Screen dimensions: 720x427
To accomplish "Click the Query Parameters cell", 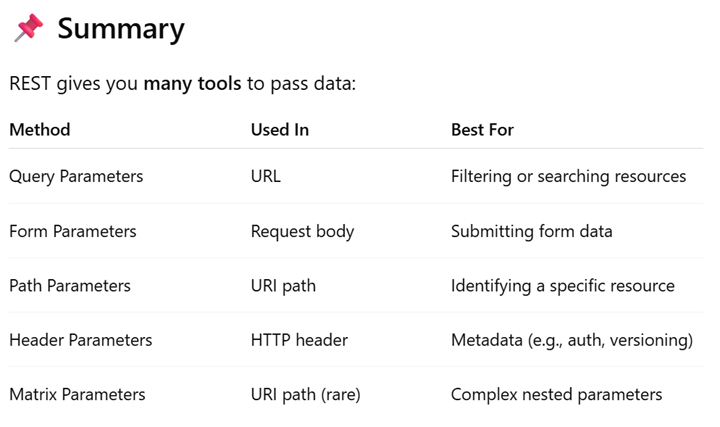I will (x=76, y=176).
